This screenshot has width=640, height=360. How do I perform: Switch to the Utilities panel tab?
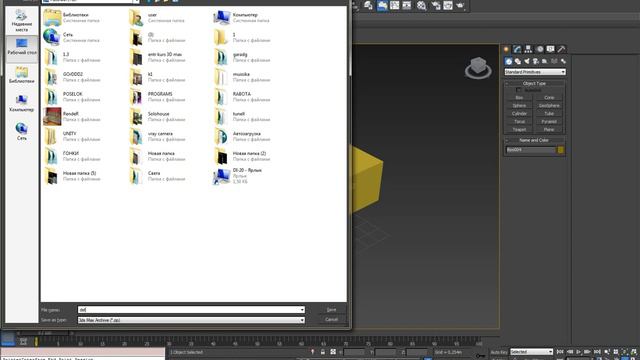tap(561, 49)
